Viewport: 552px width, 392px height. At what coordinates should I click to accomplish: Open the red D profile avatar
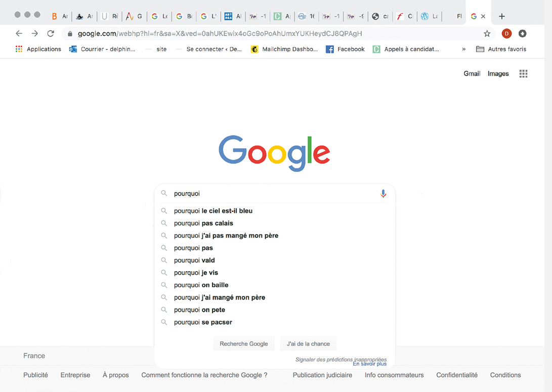pos(506,34)
